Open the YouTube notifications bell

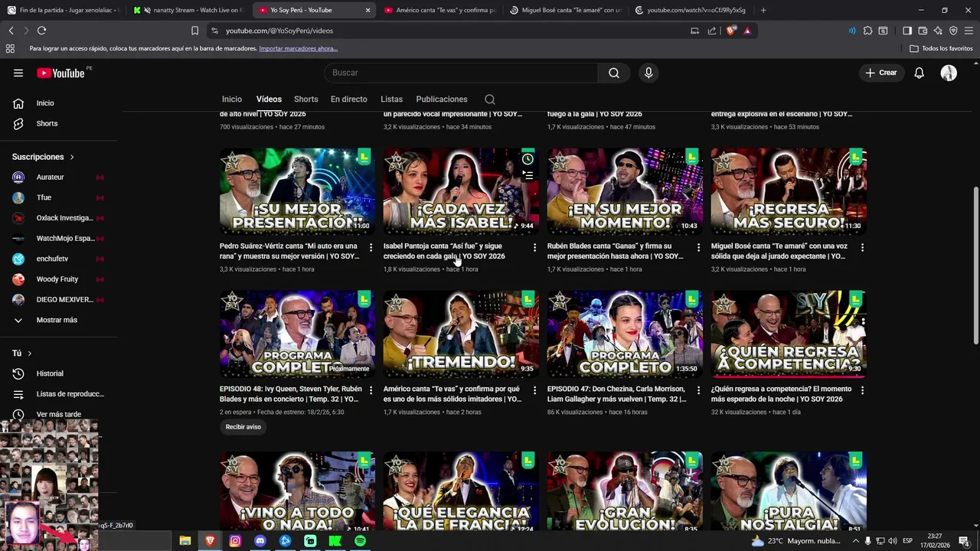919,73
